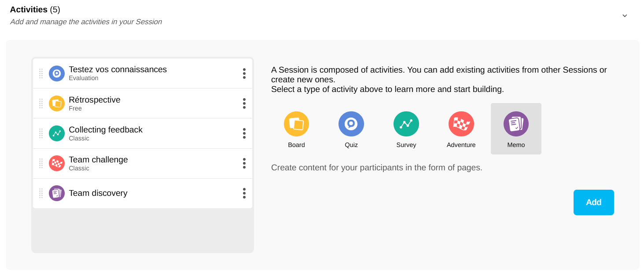Show more options for Team challenge
This screenshot has width=644, height=272.
pos(244,163)
